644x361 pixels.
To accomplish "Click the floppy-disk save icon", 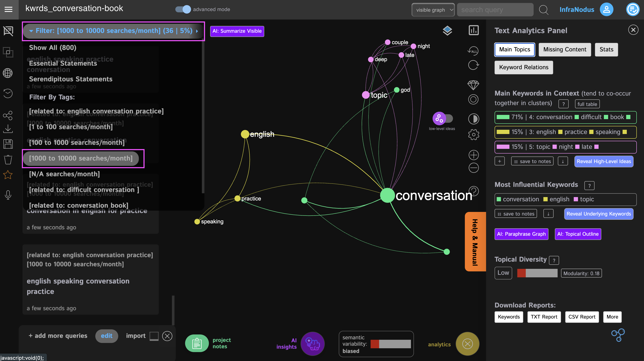I will click(x=8, y=144).
